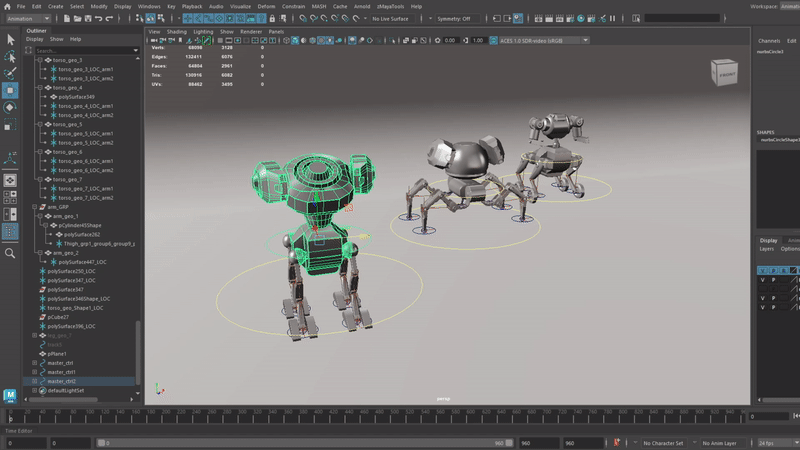Activate the Move tool in toolbox
800x450 pixels.
tap(10, 90)
